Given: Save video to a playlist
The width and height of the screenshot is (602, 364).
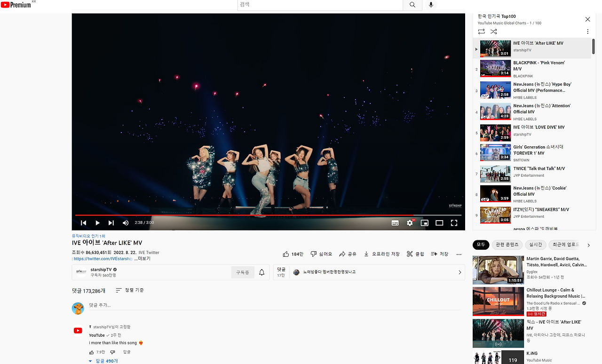Looking at the screenshot, I should coord(440,254).
